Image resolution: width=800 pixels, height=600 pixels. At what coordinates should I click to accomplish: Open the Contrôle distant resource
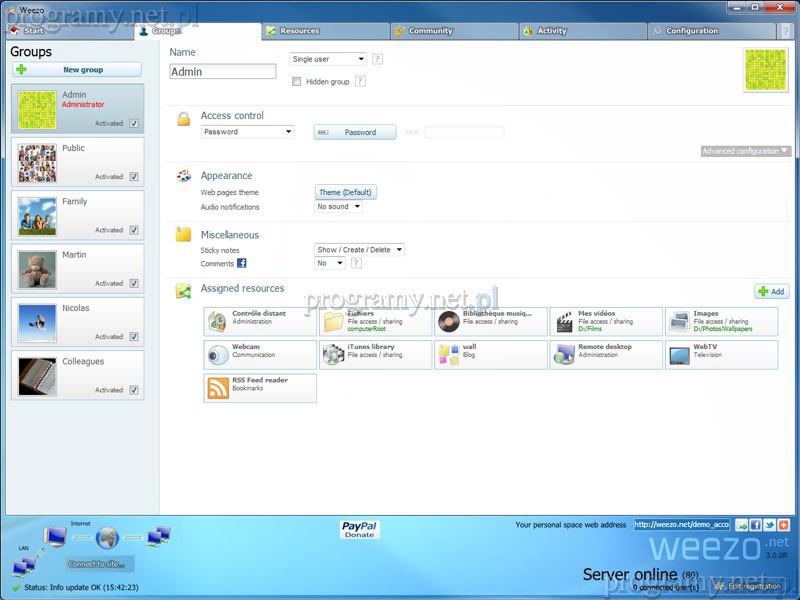[218, 322]
